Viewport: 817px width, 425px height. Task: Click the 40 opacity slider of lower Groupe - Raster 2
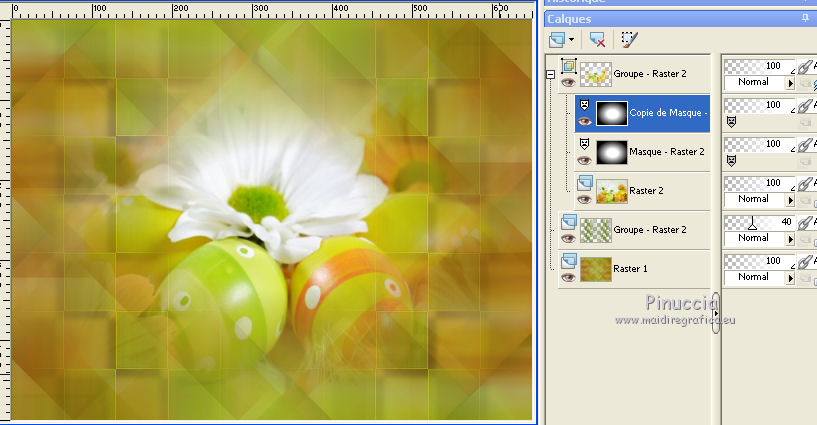759,222
